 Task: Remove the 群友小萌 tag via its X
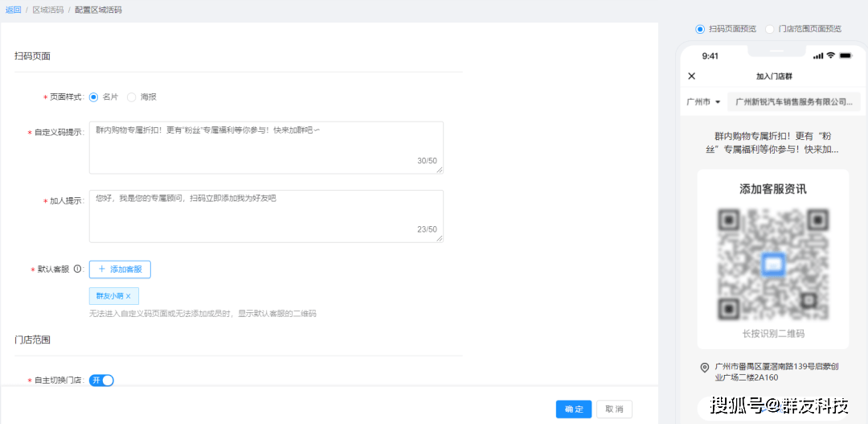point(129,296)
